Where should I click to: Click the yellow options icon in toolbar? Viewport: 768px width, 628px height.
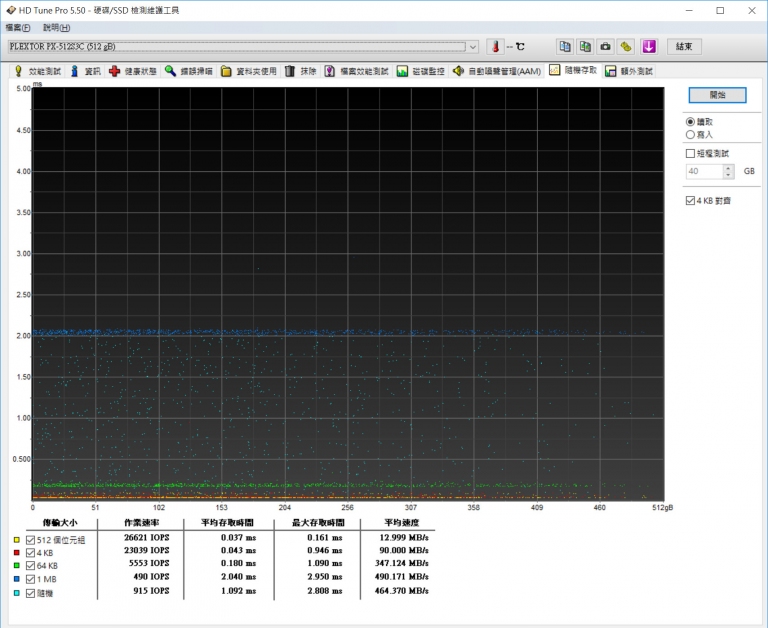pyautogui.click(x=625, y=47)
